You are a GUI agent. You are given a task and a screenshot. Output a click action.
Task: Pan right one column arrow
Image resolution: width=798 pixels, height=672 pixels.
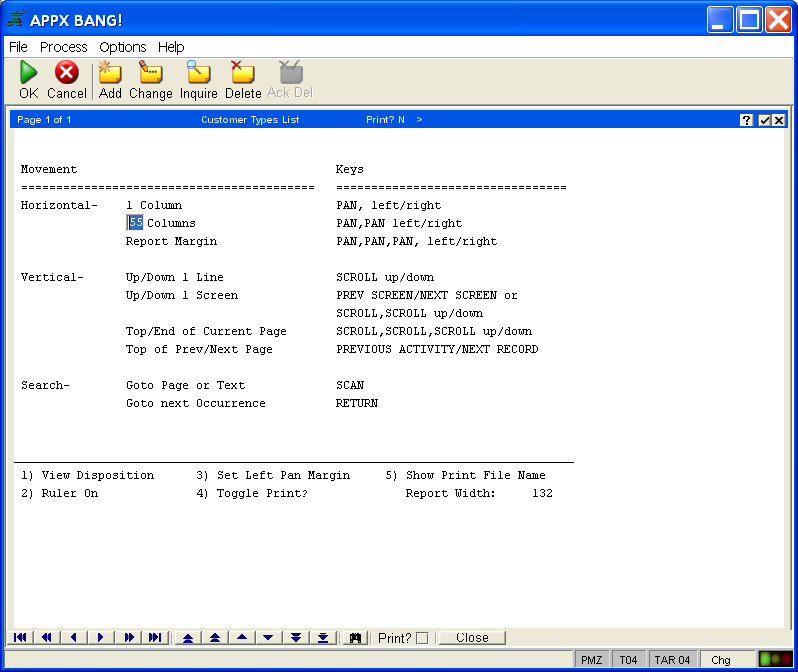101,637
